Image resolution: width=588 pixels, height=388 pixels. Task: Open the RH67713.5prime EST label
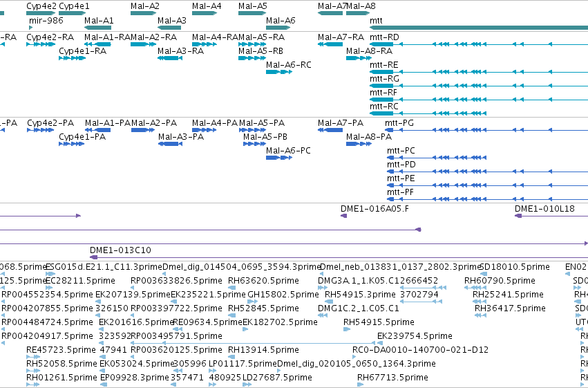point(392,377)
